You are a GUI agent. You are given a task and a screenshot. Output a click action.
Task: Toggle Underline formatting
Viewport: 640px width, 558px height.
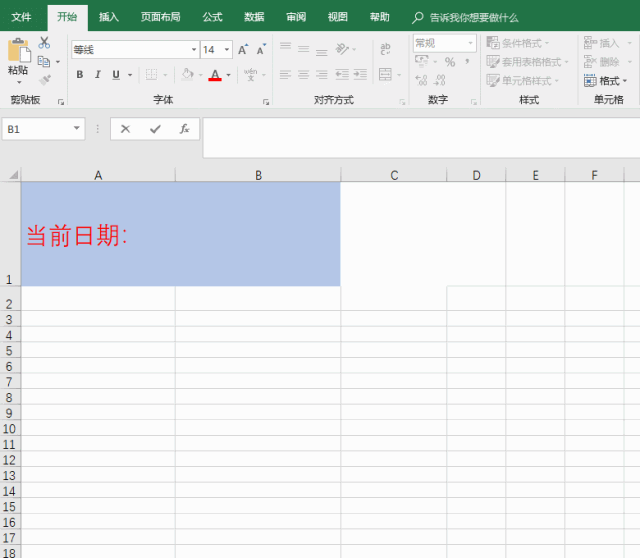pyautogui.click(x=116, y=75)
